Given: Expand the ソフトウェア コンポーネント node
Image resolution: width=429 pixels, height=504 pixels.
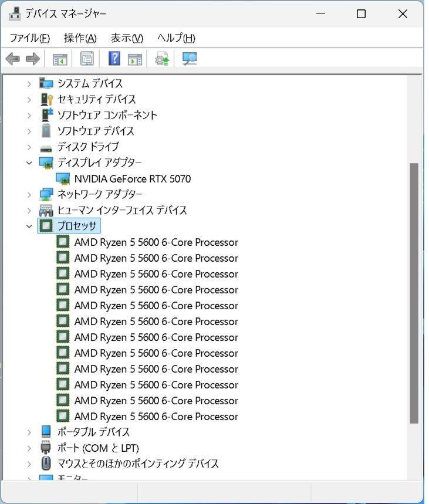Looking at the screenshot, I should pos(29,116).
